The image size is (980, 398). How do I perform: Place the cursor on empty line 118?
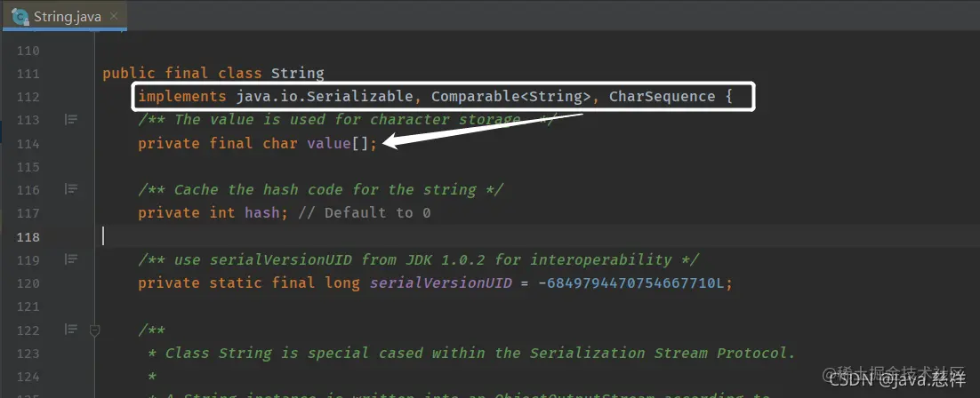click(x=537, y=237)
